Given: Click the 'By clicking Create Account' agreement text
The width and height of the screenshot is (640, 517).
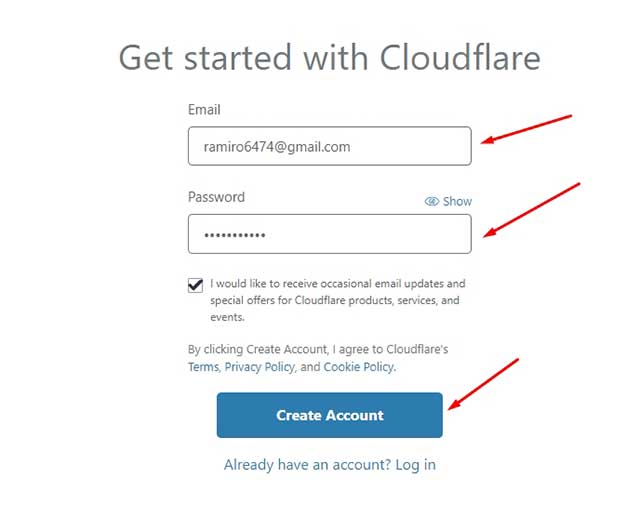Looking at the screenshot, I should click(x=318, y=350).
